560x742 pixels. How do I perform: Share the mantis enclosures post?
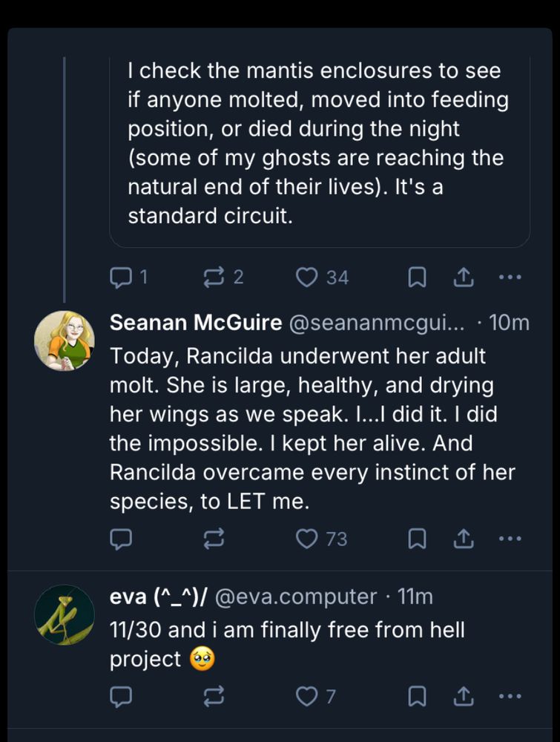pos(463,278)
